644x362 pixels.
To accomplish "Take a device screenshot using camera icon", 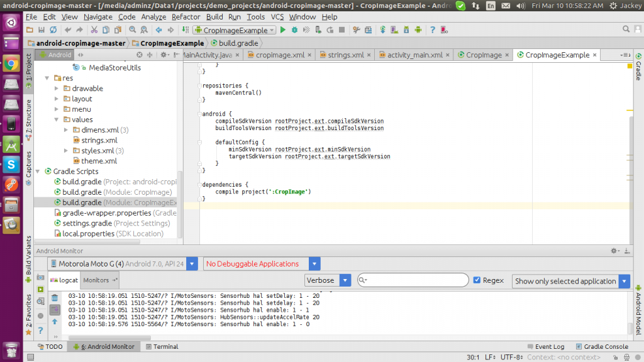I will click(x=40, y=278).
